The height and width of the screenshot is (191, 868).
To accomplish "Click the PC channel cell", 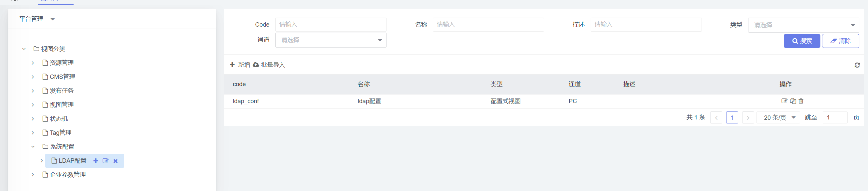I will click(572, 101).
